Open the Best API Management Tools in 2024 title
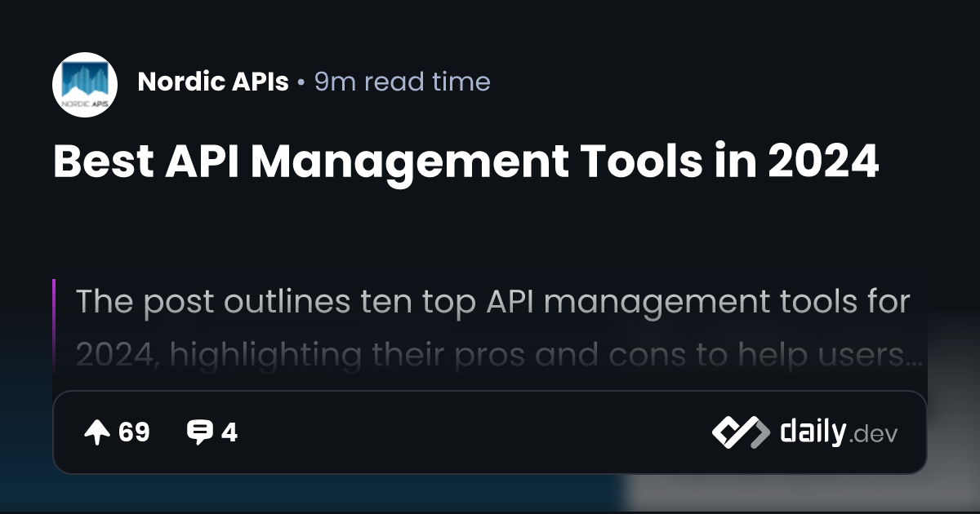The width and height of the screenshot is (980, 514). coord(465,162)
